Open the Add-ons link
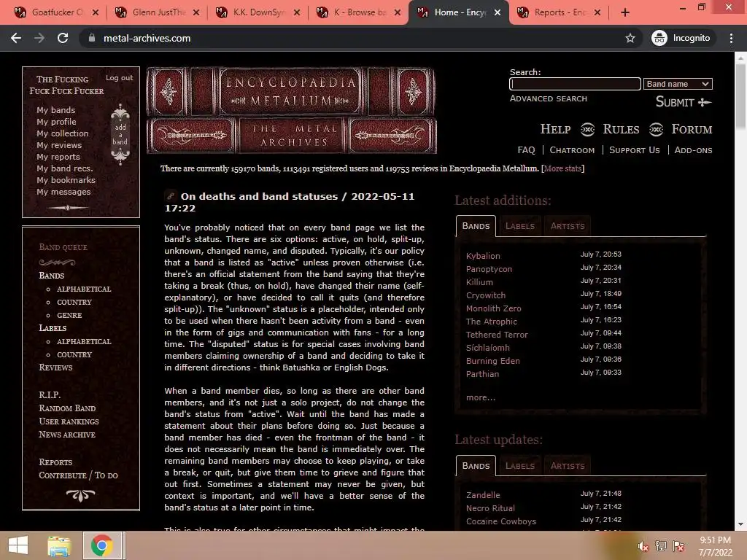 click(x=693, y=150)
